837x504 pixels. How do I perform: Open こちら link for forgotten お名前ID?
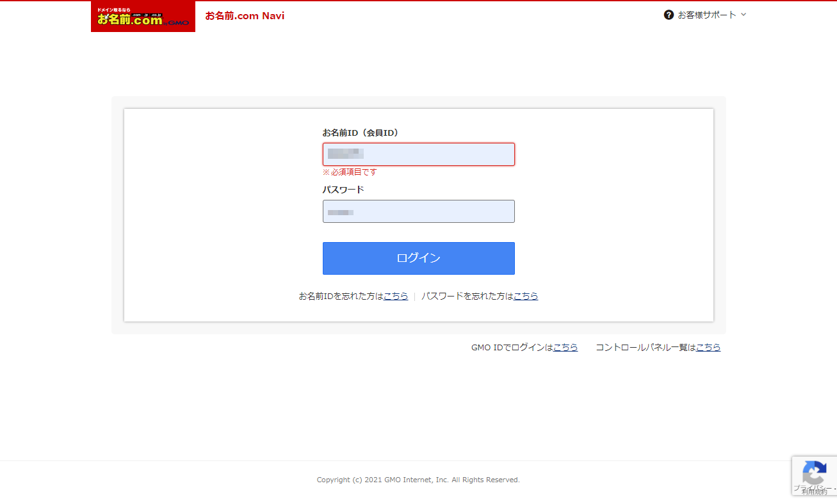coord(396,296)
